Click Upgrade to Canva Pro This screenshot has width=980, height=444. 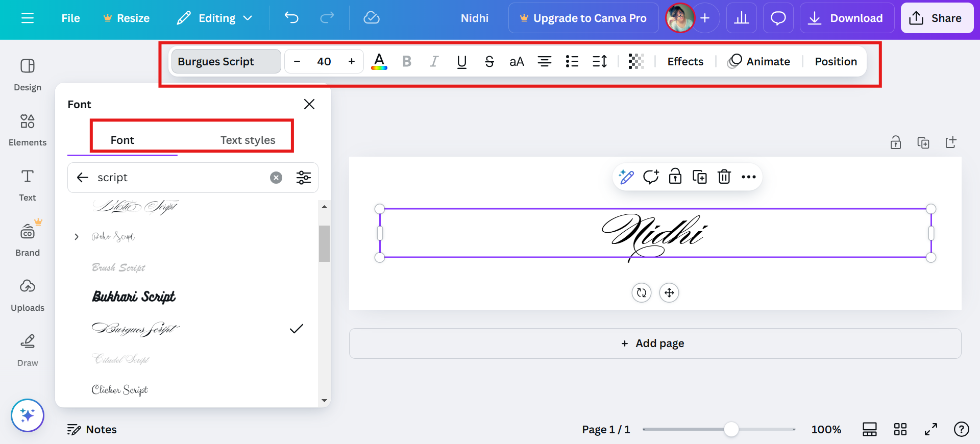click(x=583, y=18)
